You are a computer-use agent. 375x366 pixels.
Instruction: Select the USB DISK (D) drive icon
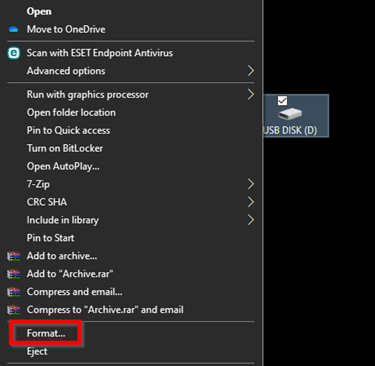(x=290, y=114)
